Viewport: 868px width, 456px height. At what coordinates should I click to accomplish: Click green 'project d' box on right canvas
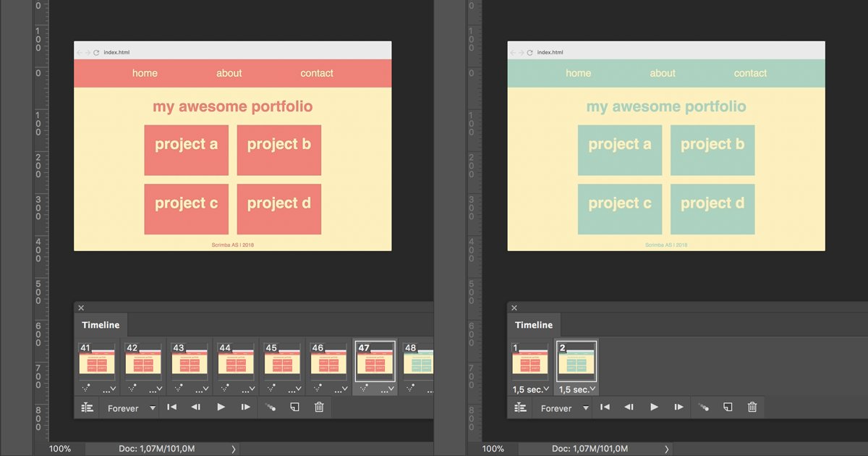tap(712, 209)
